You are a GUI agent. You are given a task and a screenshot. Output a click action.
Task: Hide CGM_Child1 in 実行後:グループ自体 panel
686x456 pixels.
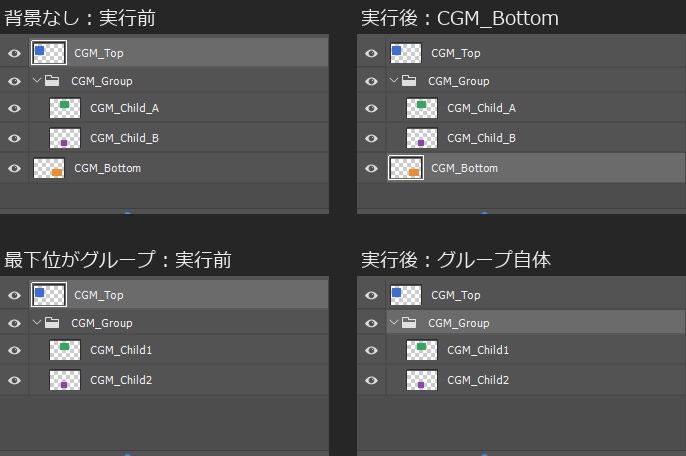(x=371, y=351)
